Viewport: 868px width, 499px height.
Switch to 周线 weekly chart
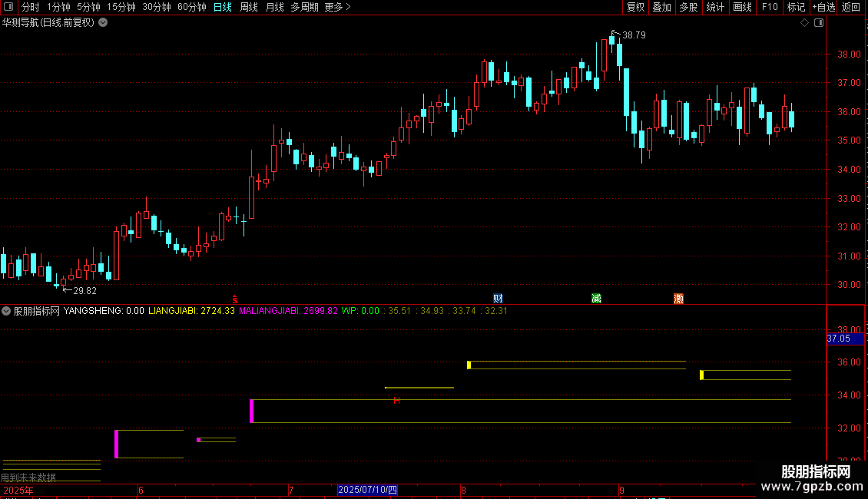click(249, 7)
